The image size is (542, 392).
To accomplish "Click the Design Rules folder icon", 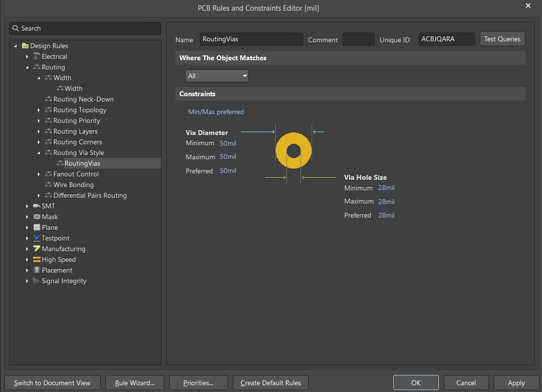I will click(25, 46).
